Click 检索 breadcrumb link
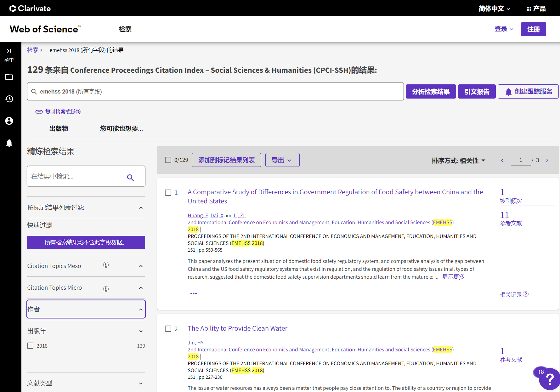Image resolution: width=560 pixels, height=392 pixels. tap(33, 50)
